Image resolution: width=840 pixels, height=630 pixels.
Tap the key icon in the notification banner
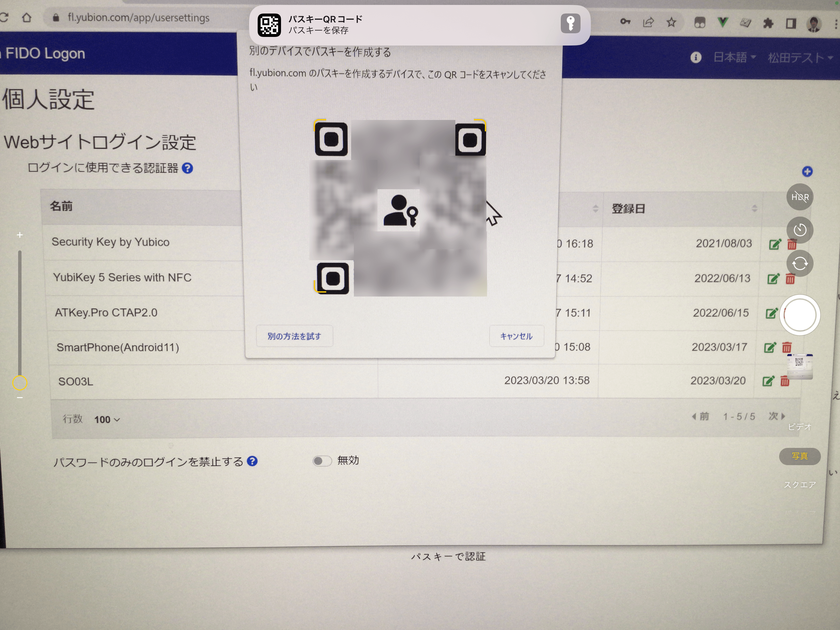pyautogui.click(x=570, y=24)
